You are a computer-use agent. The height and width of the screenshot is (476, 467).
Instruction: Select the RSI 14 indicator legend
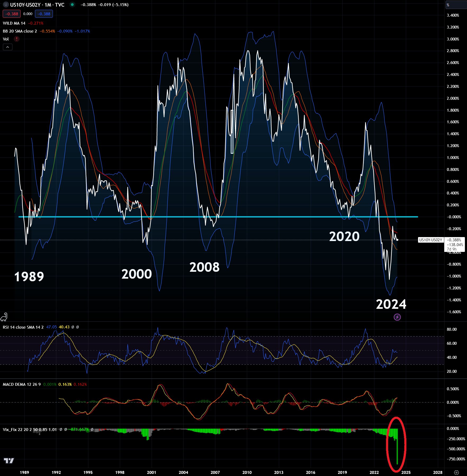pos(23,327)
